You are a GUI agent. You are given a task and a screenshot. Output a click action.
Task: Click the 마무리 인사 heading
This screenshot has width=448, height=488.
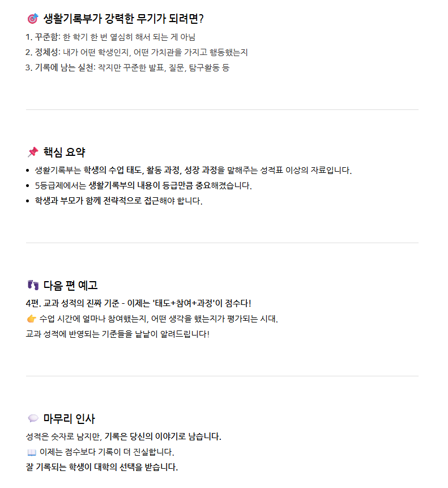point(69,418)
